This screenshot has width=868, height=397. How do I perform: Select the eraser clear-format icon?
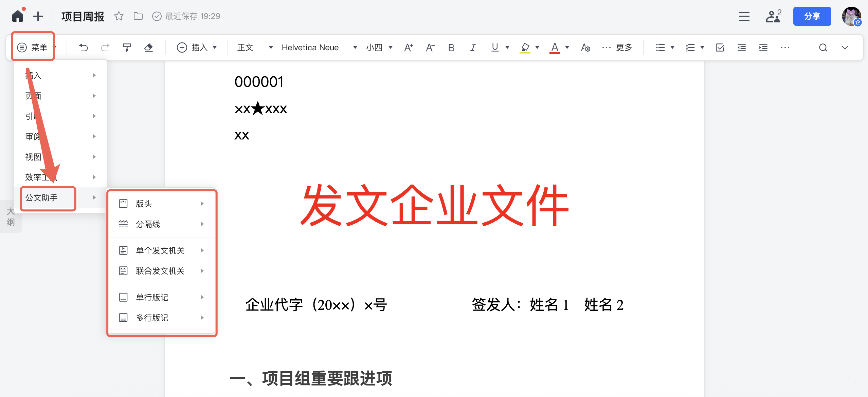point(148,48)
